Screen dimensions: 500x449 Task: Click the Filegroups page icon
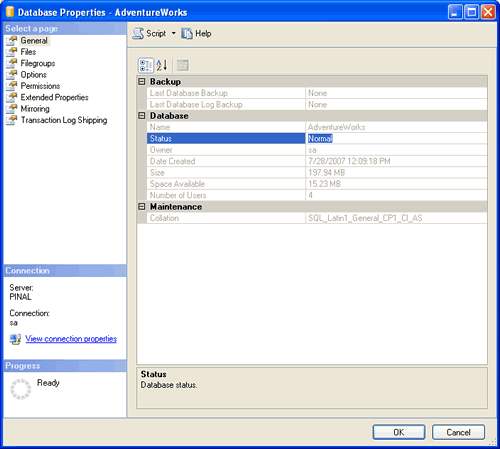coord(11,63)
